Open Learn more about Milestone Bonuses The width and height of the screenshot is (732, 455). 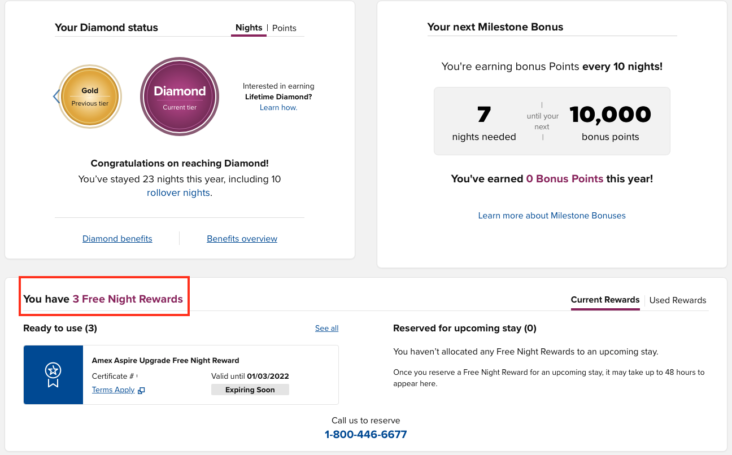point(551,216)
